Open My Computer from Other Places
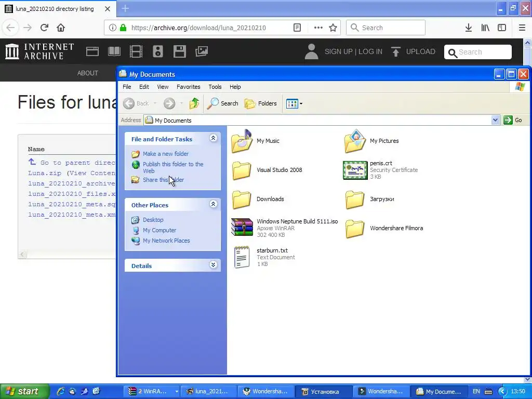The image size is (532, 399). [x=159, y=230]
